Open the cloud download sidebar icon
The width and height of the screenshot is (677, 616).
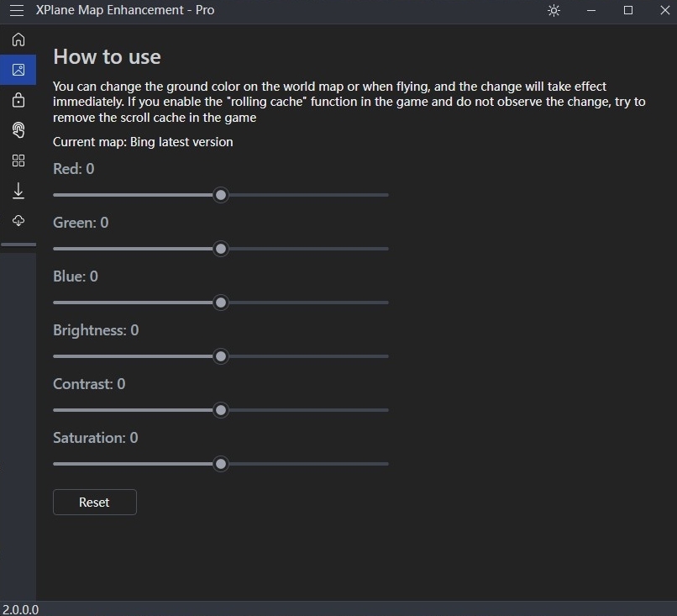18,221
